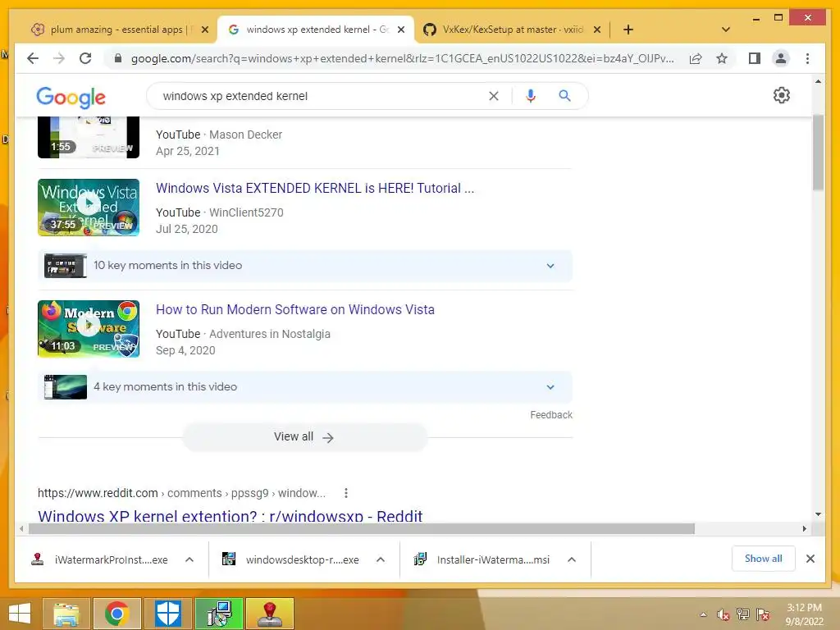
Task: Select windows xp extended kernel tab
Action: point(316,30)
